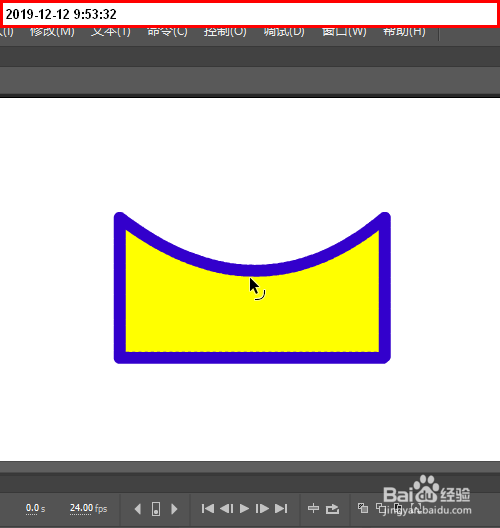This screenshot has width=500, height=528.
Task: Click the 24.00 fps frame rate value
Action: click(x=88, y=508)
